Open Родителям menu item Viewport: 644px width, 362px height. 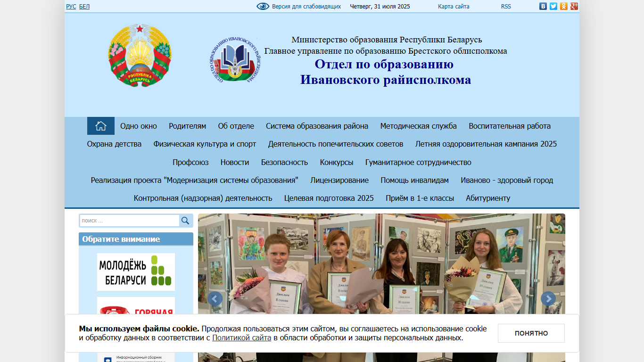click(188, 126)
